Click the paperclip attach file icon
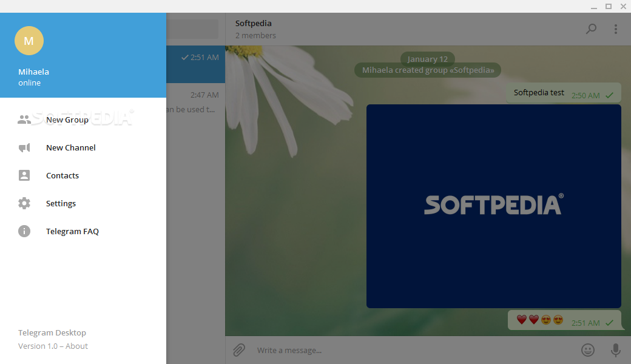The height and width of the screenshot is (364, 631). pyautogui.click(x=239, y=350)
